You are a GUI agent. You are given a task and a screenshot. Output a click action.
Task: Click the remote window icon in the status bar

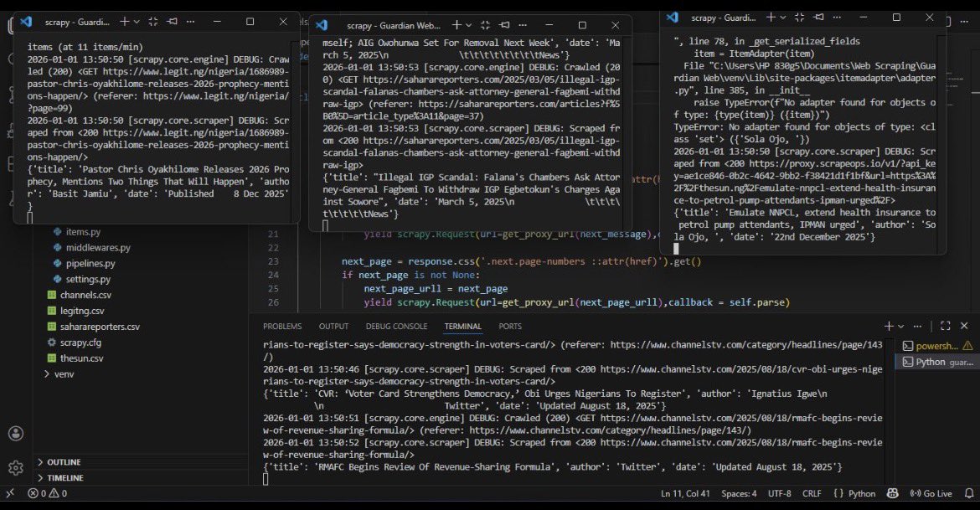pos(10,493)
